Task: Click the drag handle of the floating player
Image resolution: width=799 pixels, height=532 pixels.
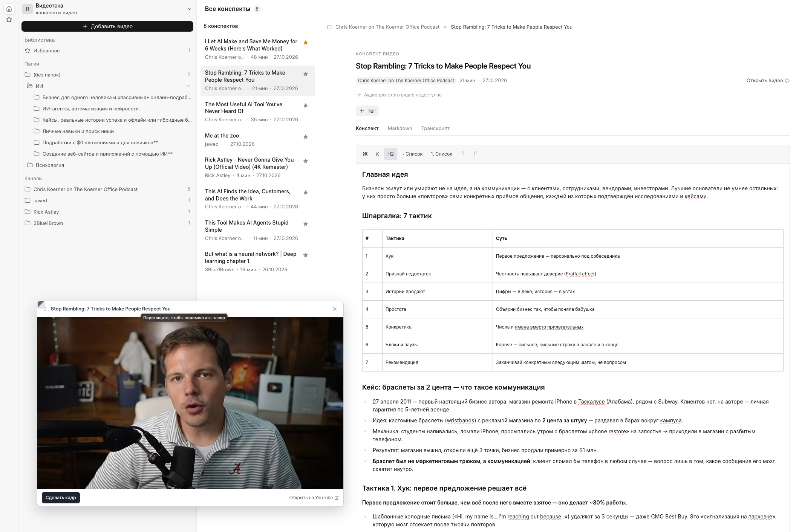Action: [45, 309]
